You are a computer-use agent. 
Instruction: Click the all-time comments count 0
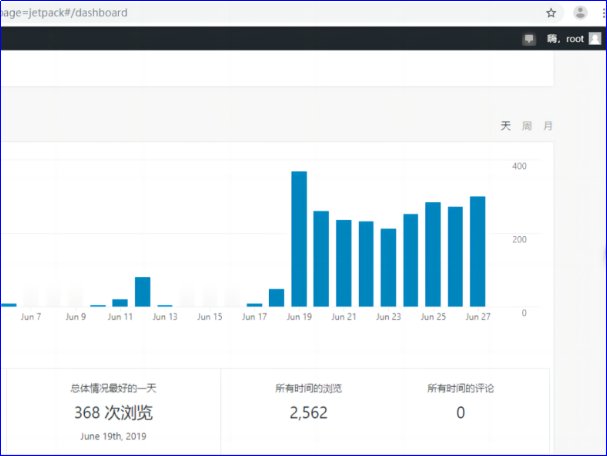(460, 413)
